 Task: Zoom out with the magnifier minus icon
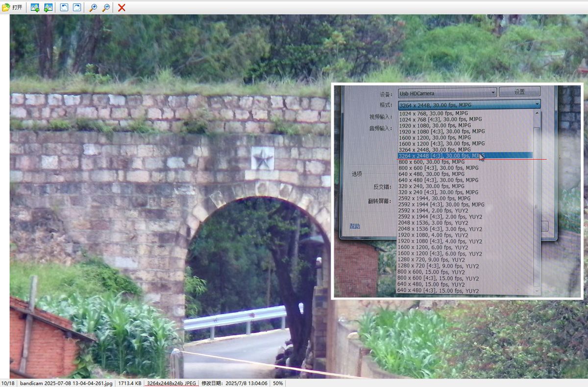point(106,7)
